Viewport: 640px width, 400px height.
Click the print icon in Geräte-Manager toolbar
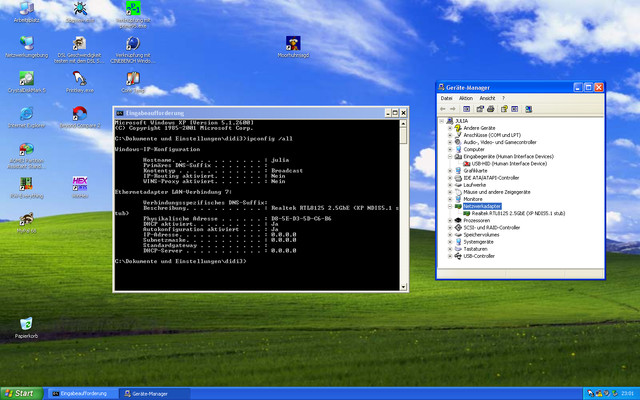491,109
